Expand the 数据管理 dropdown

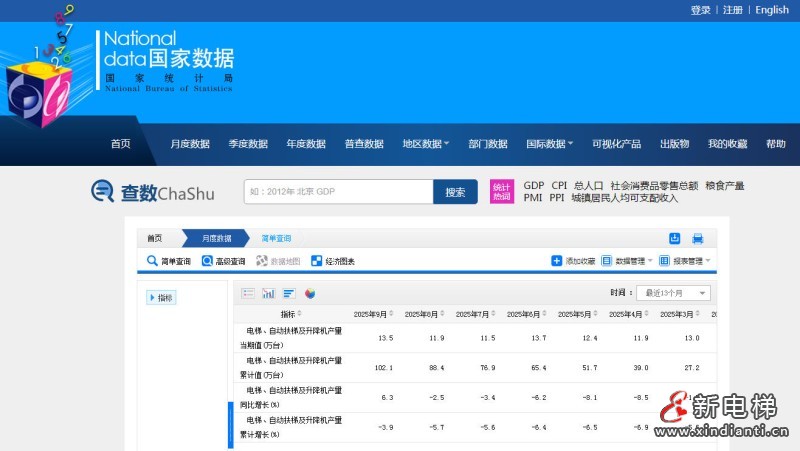click(627, 261)
